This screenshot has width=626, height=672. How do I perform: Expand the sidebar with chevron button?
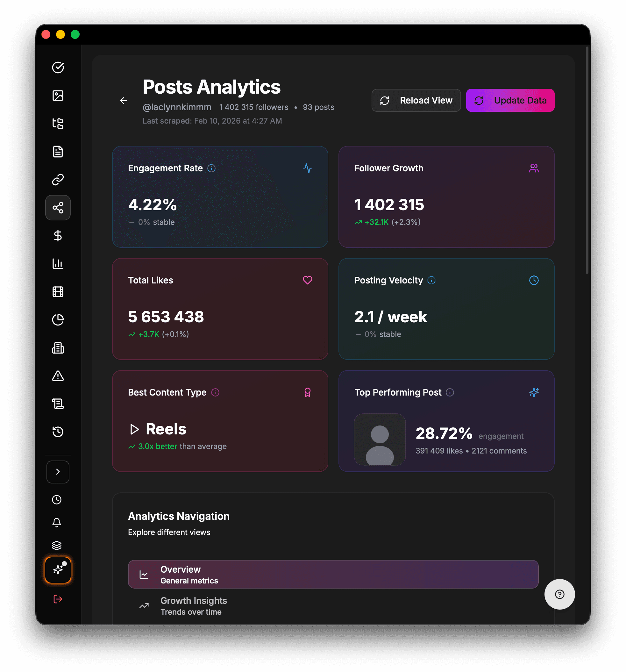[58, 472]
